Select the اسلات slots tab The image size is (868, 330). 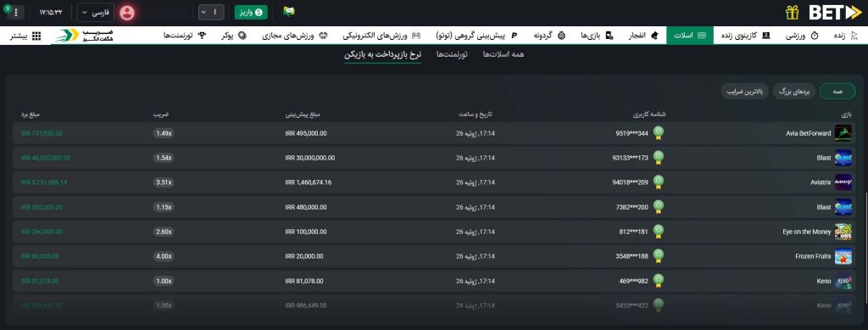tap(690, 36)
